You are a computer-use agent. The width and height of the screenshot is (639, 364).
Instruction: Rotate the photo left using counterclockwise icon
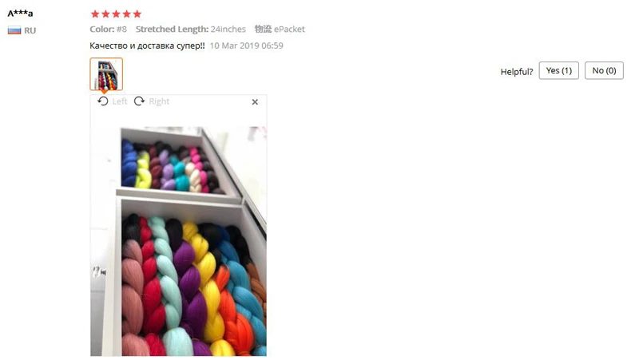(x=103, y=101)
